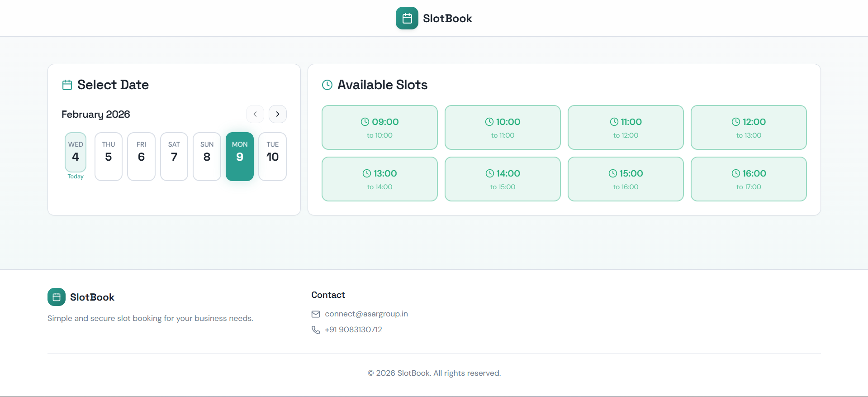Click the calendar icon beside Select Date

click(67, 85)
